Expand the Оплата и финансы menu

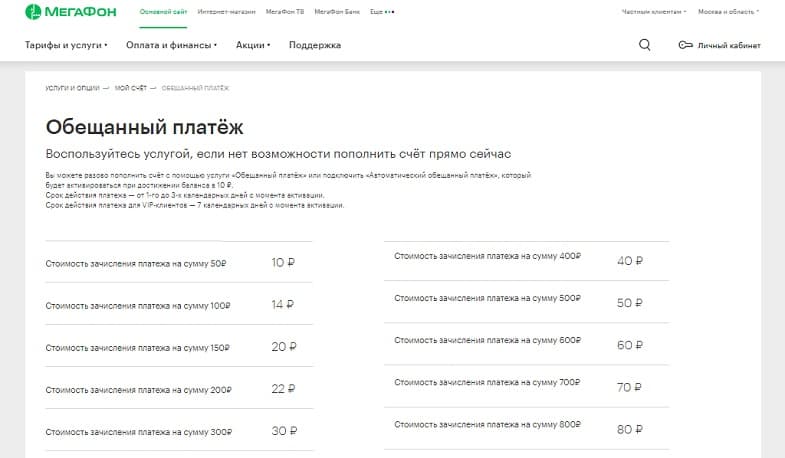point(171,45)
